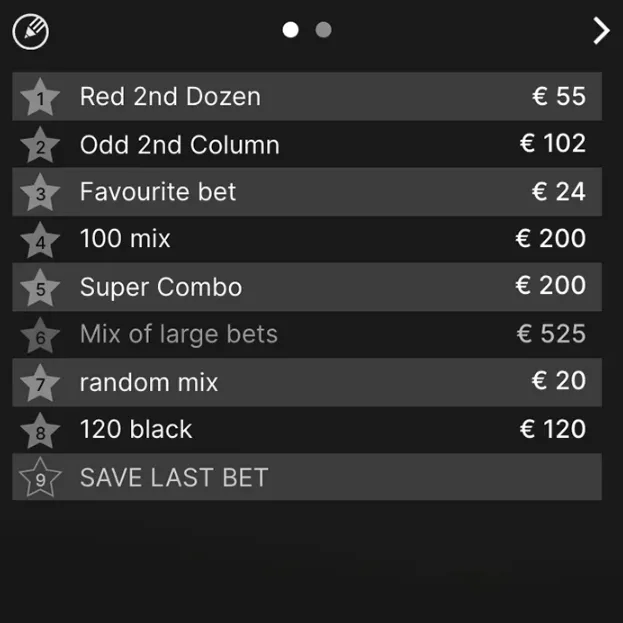Click star number 4 for 100 mix
Screen dimensions: 623x623
(x=40, y=240)
